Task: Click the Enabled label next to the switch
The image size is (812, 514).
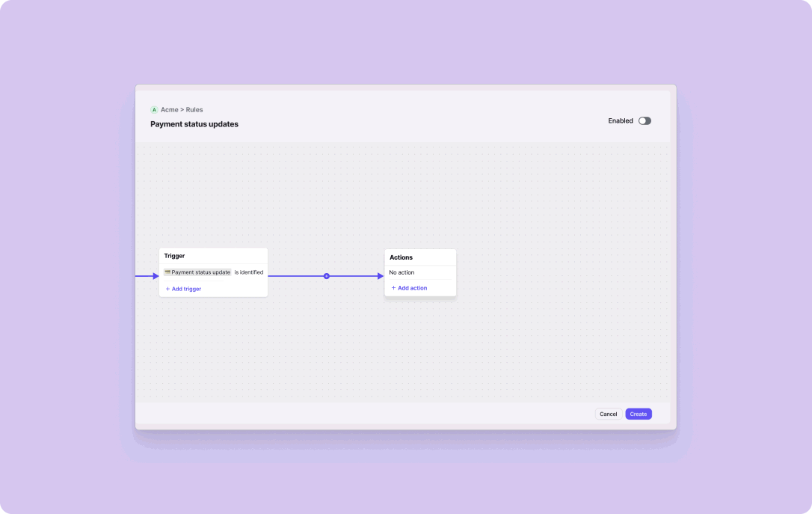Action: click(x=620, y=120)
